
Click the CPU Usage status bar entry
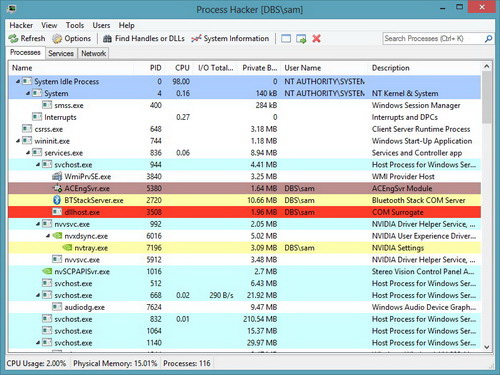click(36, 363)
